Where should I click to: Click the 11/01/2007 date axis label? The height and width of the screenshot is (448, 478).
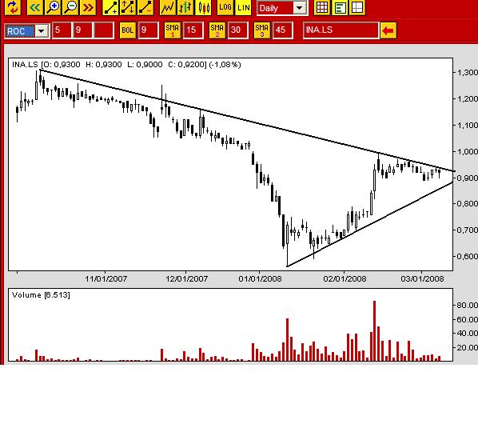[x=106, y=278]
